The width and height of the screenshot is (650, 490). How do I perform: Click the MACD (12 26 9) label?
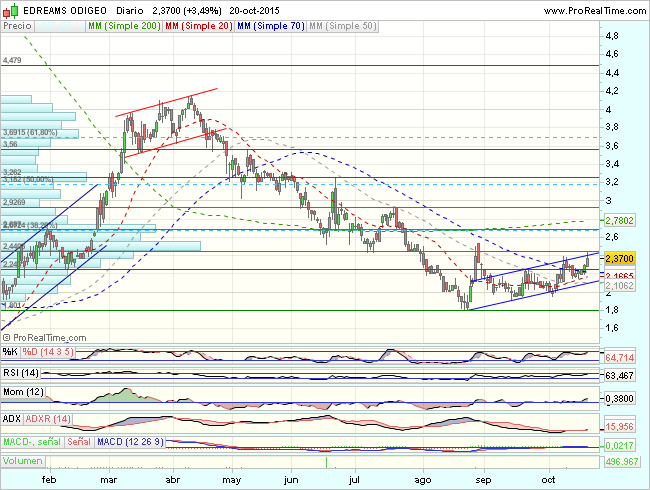[x=130, y=441]
